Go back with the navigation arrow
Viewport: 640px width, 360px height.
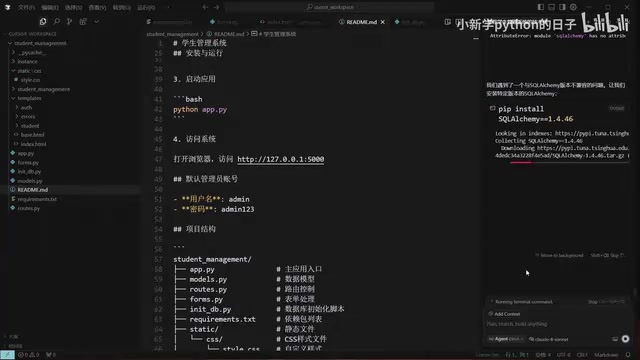coord(205,7)
